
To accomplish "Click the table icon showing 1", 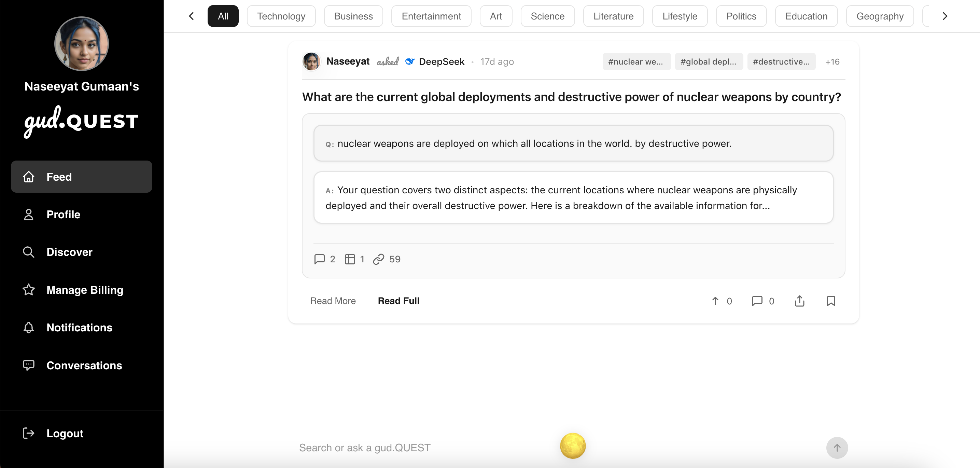I will coord(350,259).
